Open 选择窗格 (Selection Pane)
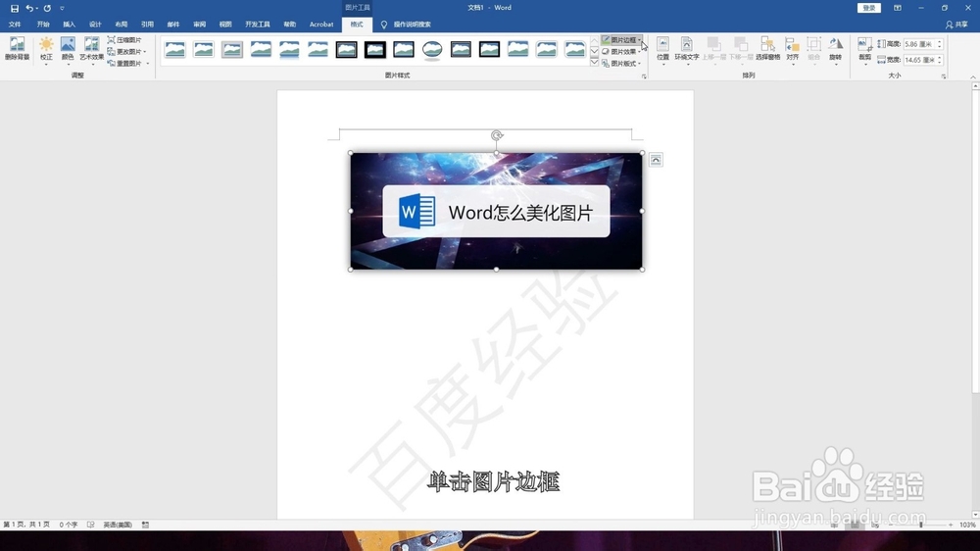The image size is (980, 551). pyautogui.click(x=767, y=49)
